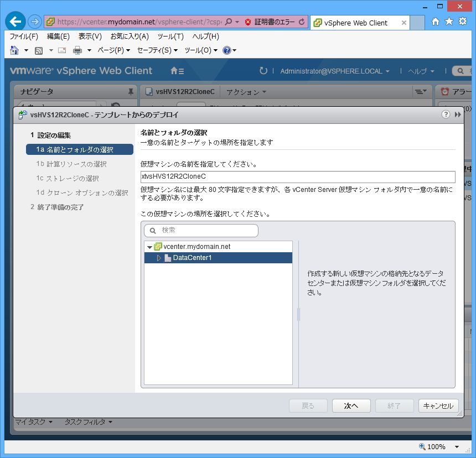Click the wizard help question mark icon
Viewport: 476px width, 458px height.
pyautogui.click(x=446, y=114)
